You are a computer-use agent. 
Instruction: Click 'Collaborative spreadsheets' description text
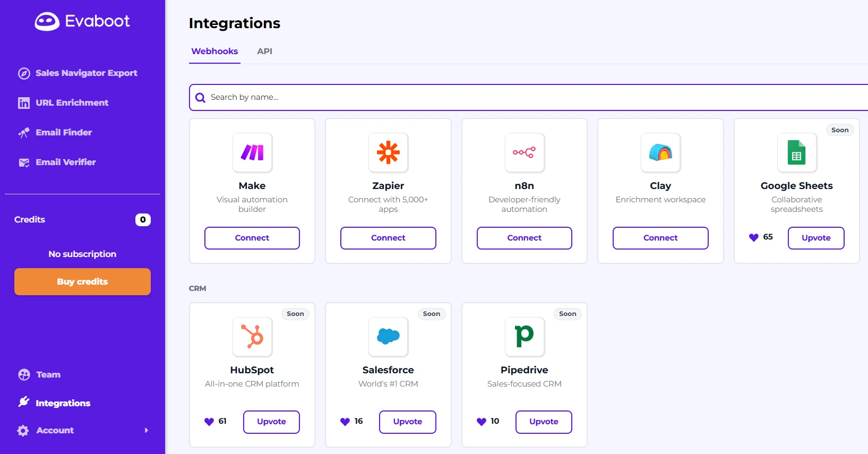click(x=797, y=204)
